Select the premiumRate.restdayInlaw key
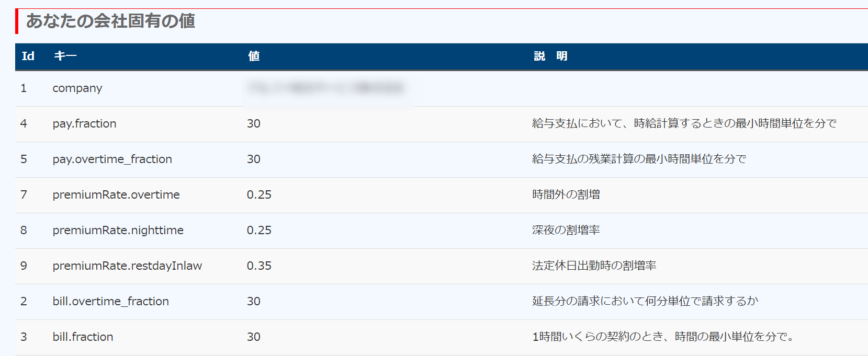This screenshot has height=356, width=868. [x=127, y=266]
